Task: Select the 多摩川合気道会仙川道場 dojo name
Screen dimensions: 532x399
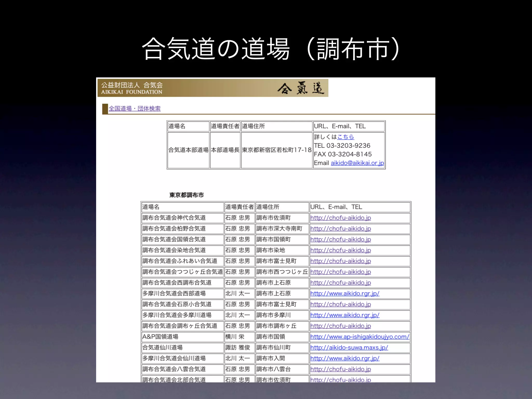Action: pyautogui.click(x=174, y=358)
